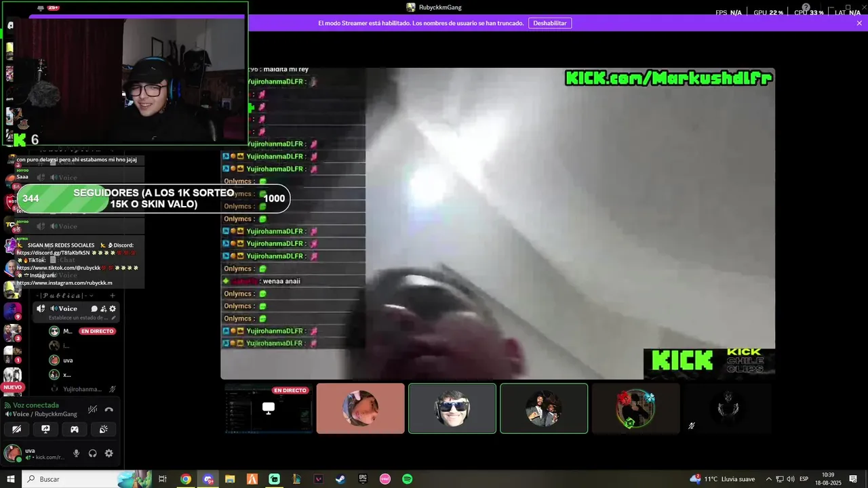Open Epic Games Launcher from the taskbar
Screen dimensions: 868x488
pos(363,479)
